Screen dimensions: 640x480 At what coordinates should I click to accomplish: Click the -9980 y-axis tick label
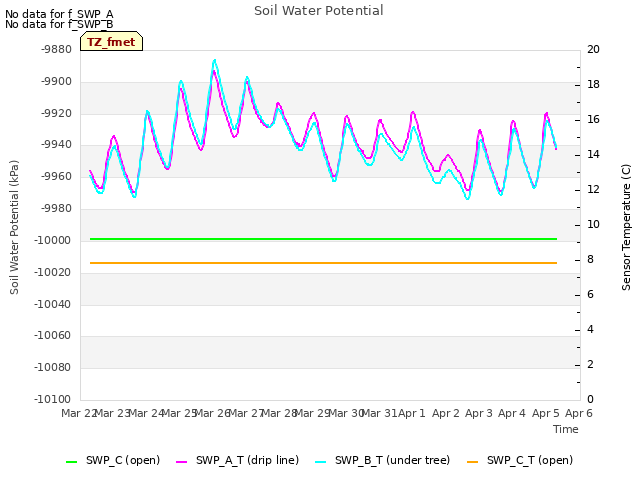(x=56, y=209)
